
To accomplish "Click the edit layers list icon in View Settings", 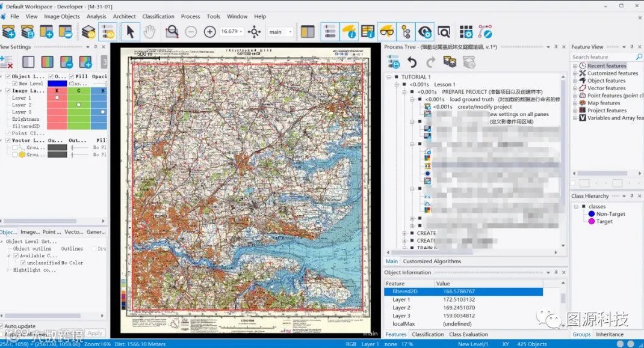I will (6, 62).
